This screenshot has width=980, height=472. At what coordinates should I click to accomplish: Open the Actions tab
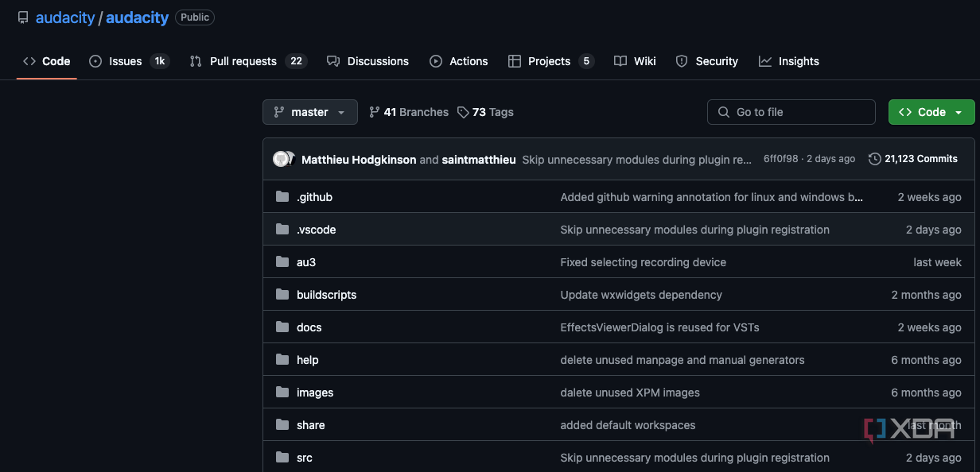pyautogui.click(x=459, y=61)
